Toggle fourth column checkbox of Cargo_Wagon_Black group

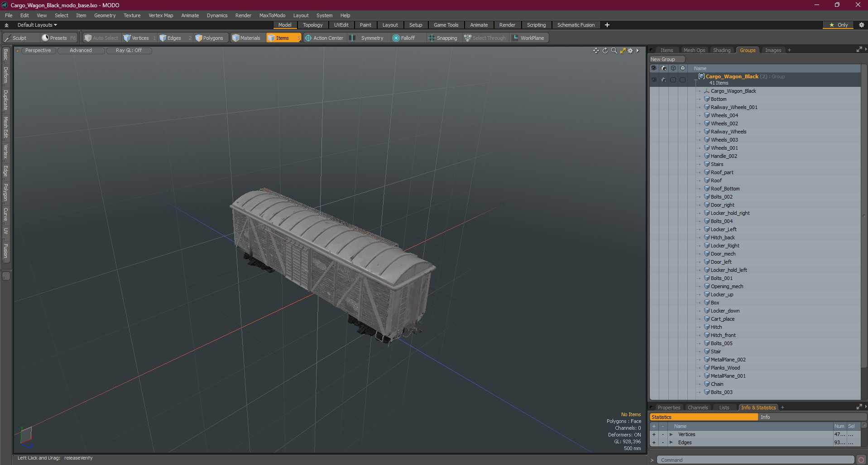[683, 80]
